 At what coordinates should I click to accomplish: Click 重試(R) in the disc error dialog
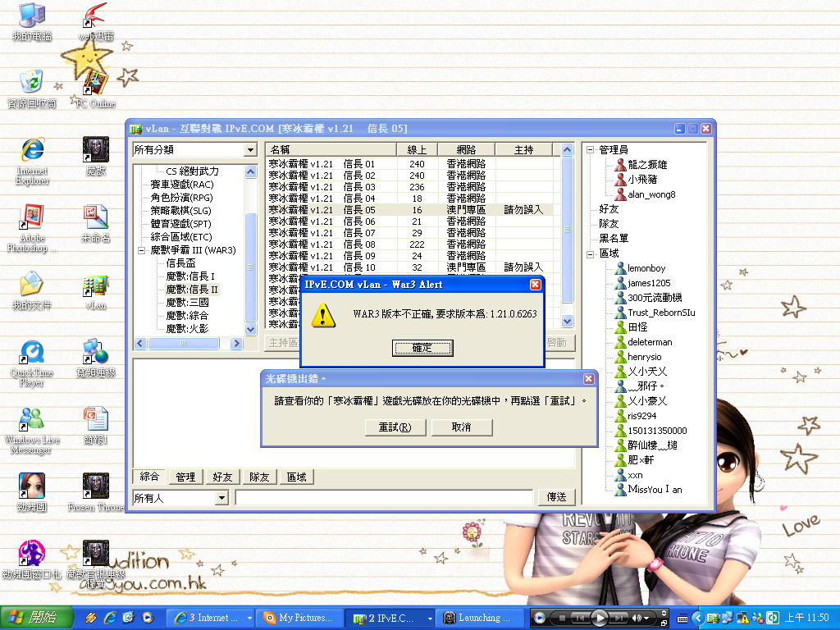tap(395, 427)
